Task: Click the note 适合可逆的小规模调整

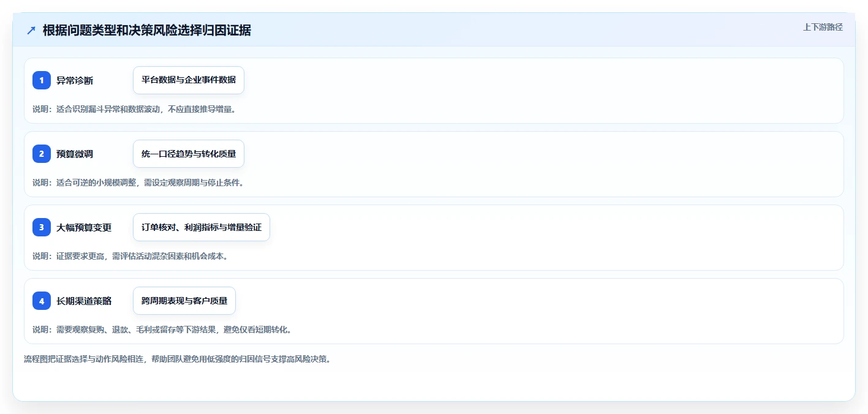Action: (138, 183)
